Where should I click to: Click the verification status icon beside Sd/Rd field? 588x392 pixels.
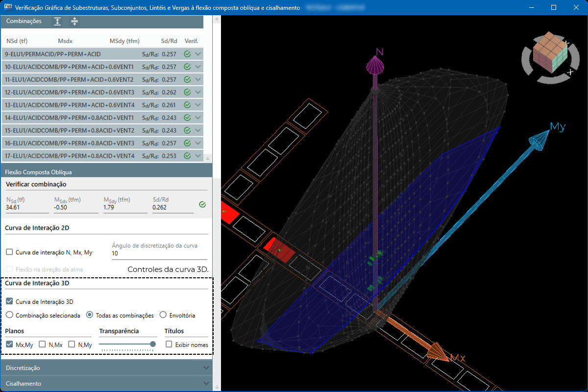coord(202,204)
